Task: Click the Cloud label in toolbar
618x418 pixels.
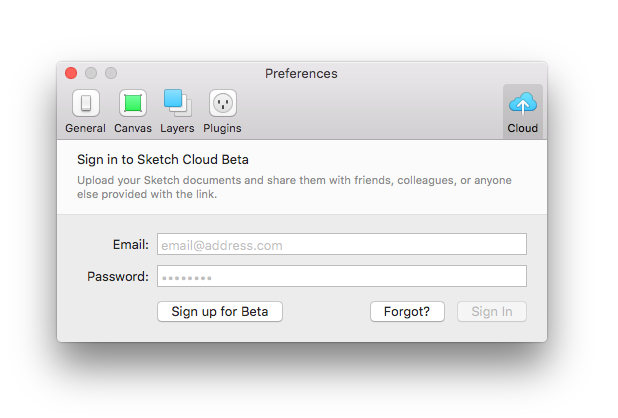Action: point(522,128)
